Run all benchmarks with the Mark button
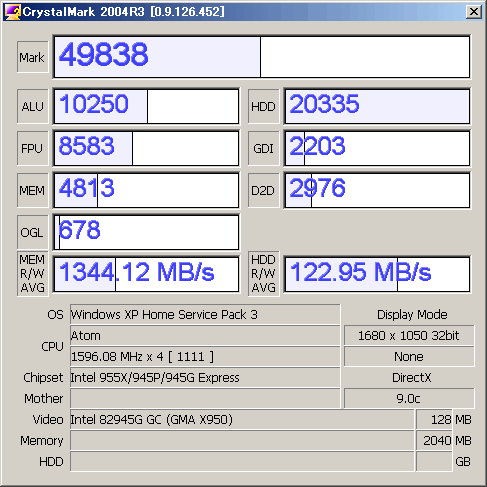 click(x=32, y=57)
